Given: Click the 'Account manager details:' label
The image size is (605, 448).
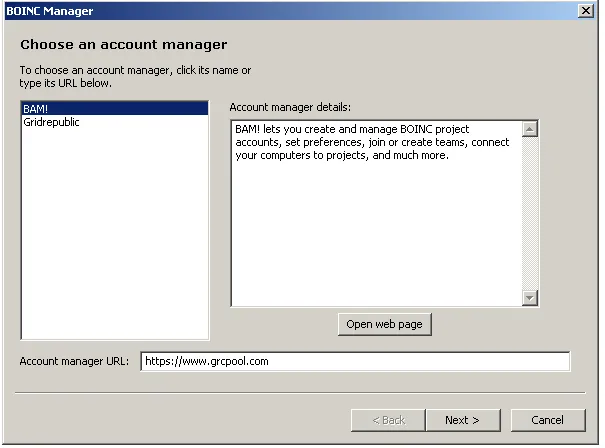Looking at the screenshot, I should [290, 107].
